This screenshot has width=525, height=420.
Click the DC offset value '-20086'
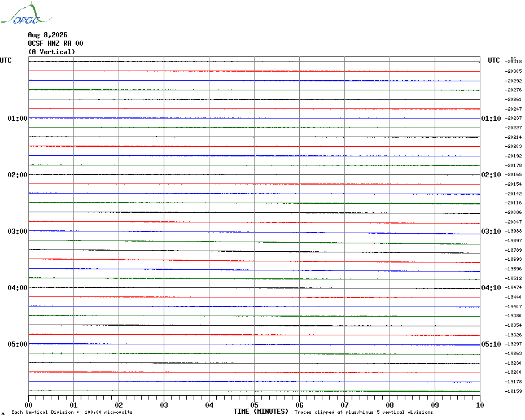coord(513,212)
